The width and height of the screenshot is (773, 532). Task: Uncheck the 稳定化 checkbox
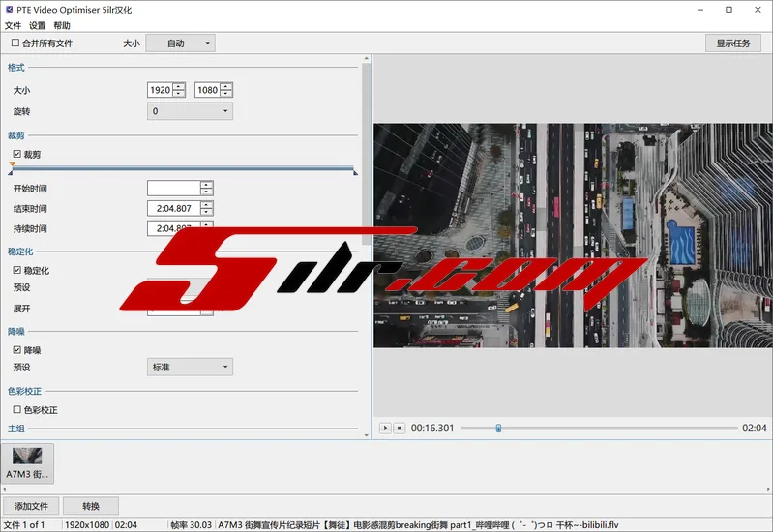(x=16, y=270)
